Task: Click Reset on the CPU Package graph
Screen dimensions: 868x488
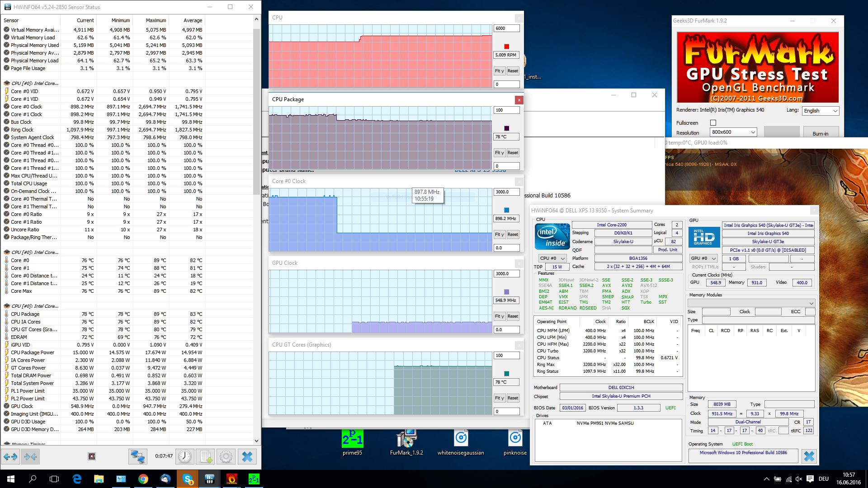Action: click(x=513, y=153)
